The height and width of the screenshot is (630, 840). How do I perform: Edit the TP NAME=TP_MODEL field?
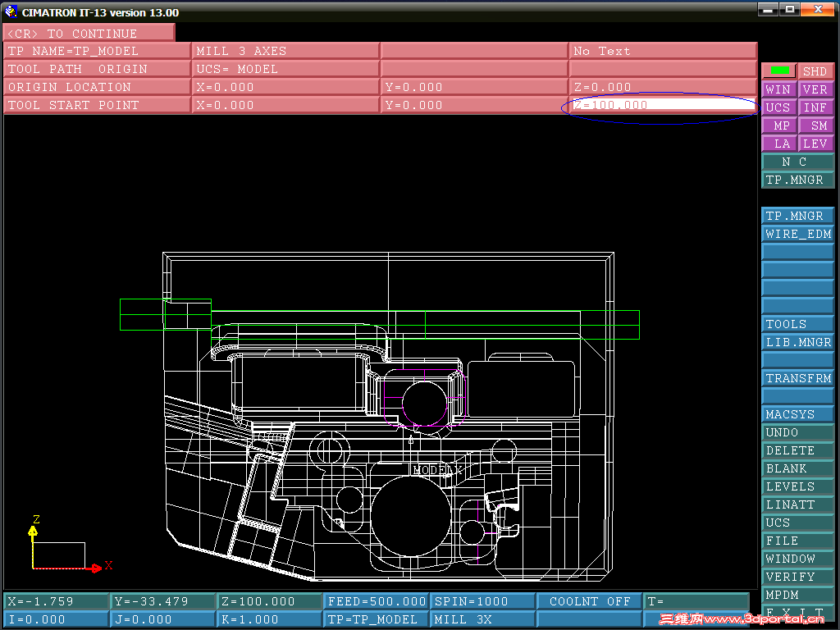click(x=97, y=51)
